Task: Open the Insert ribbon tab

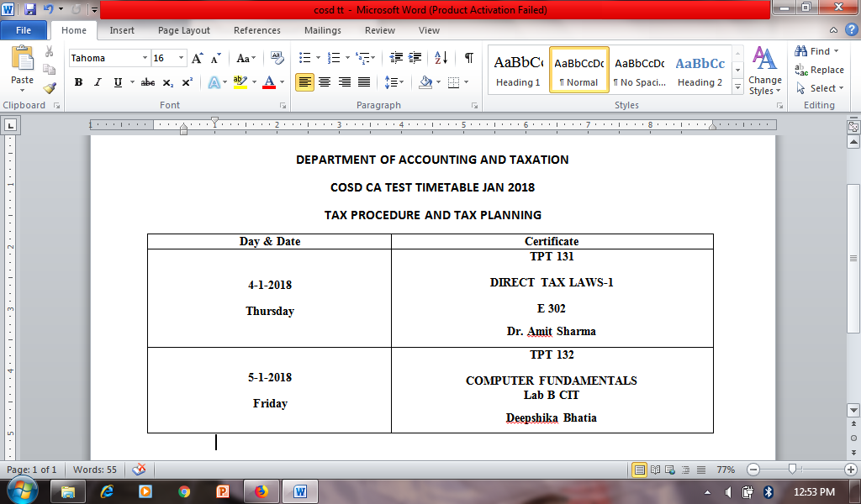Action: (x=122, y=30)
